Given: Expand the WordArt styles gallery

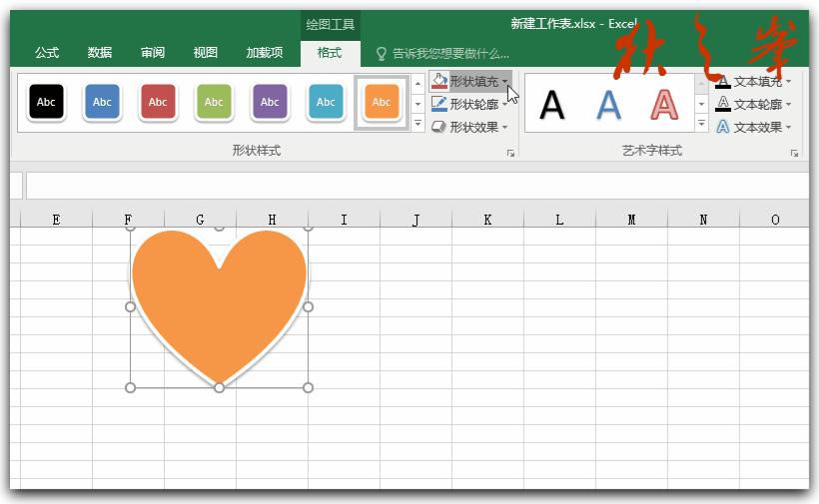Looking at the screenshot, I should (x=701, y=124).
